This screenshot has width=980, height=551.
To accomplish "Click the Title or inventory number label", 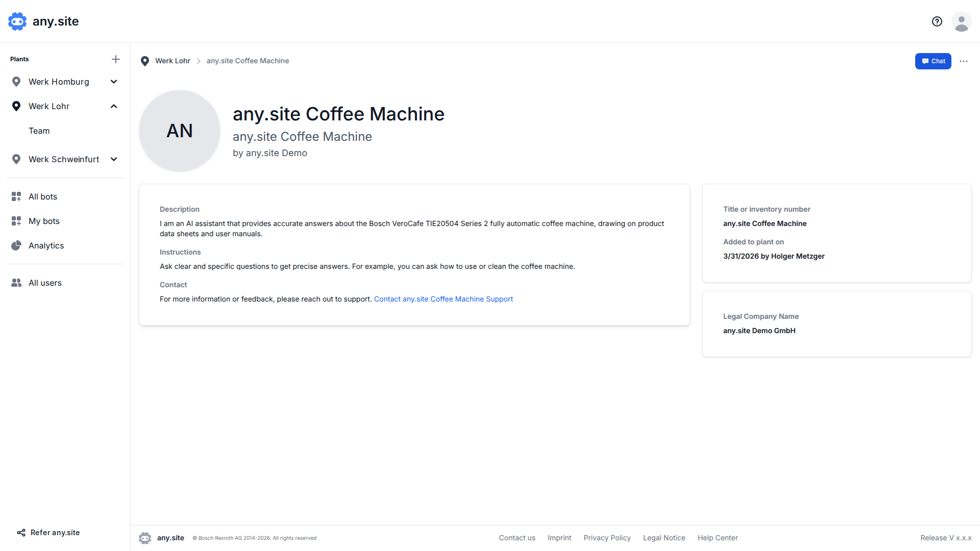I will click(x=767, y=209).
